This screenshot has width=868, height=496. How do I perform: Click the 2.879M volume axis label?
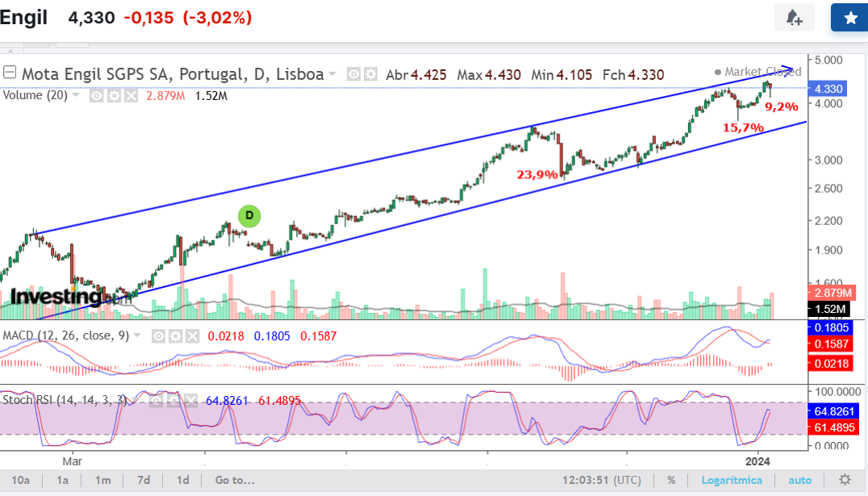[833, 292]
